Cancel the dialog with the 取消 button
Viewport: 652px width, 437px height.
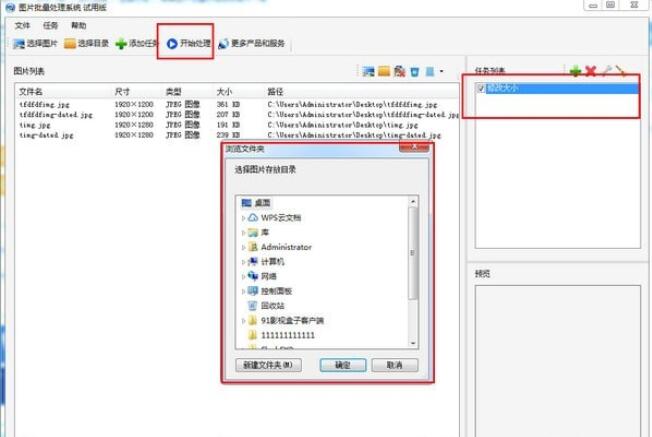coord(395,365)
